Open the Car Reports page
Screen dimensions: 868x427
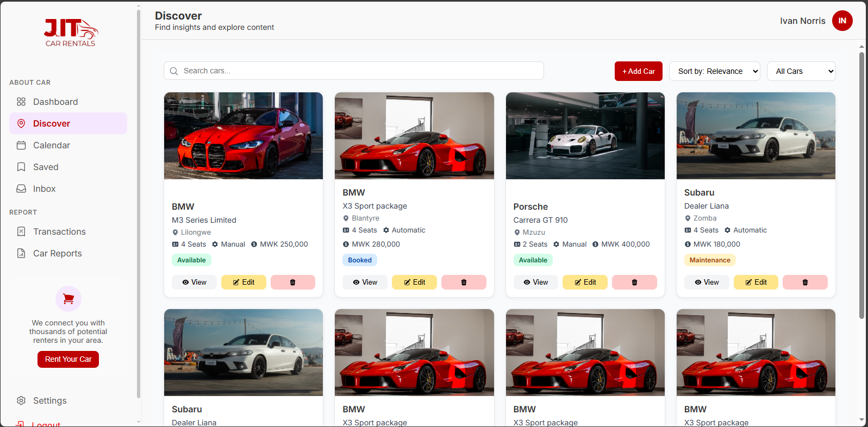tap(68, 253)
